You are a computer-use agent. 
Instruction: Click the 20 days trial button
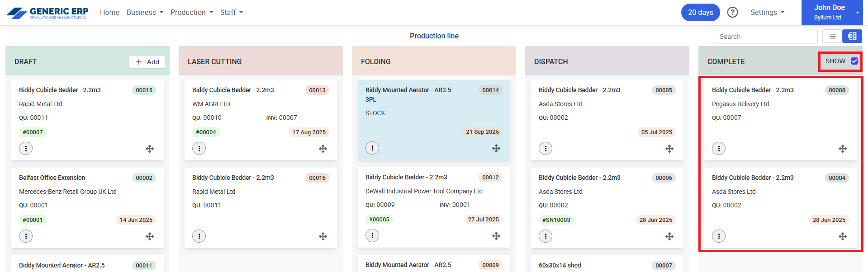tap(700, 12)
